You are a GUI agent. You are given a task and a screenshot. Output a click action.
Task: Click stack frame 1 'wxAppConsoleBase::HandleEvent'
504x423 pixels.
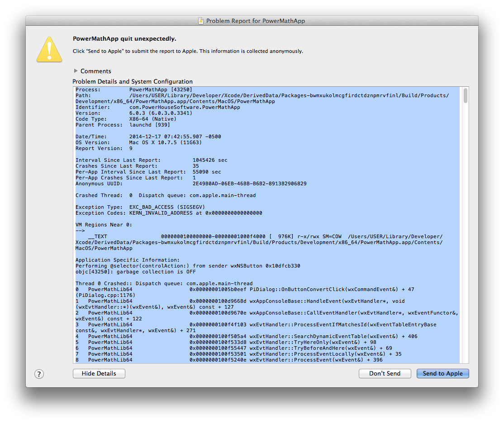240,304
